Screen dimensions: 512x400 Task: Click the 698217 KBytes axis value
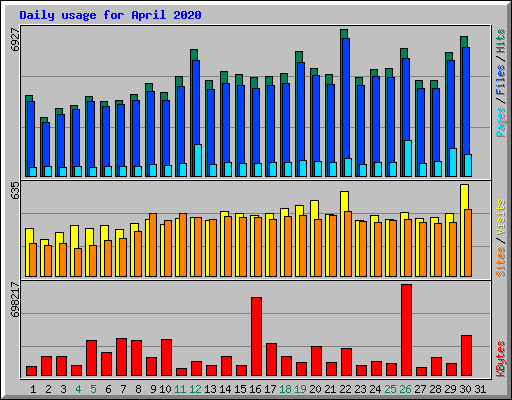click(x=15, y=300)
